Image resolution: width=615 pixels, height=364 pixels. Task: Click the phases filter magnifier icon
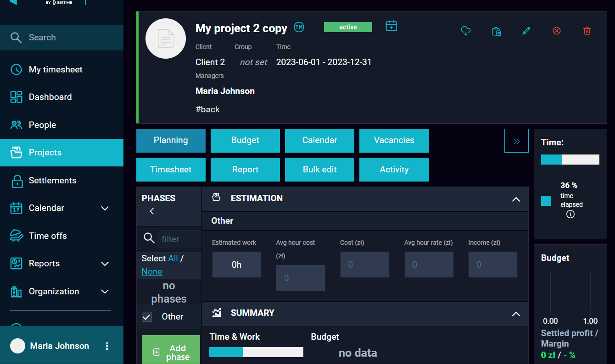149,238
